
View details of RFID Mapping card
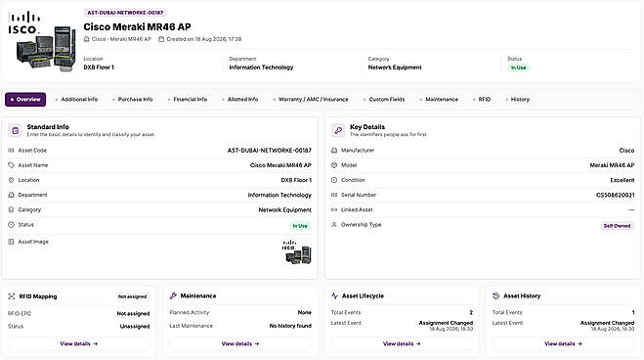[x=79, y=343]
